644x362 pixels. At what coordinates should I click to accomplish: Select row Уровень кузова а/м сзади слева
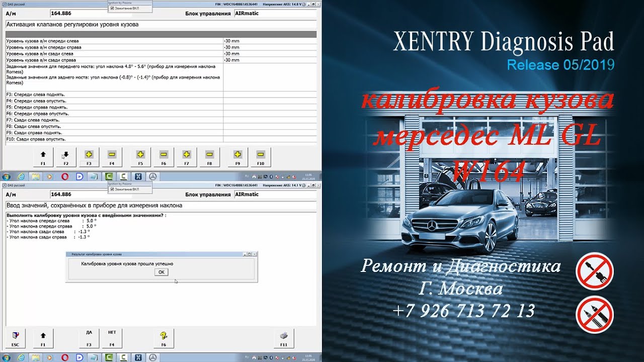[x=160, y=54]
